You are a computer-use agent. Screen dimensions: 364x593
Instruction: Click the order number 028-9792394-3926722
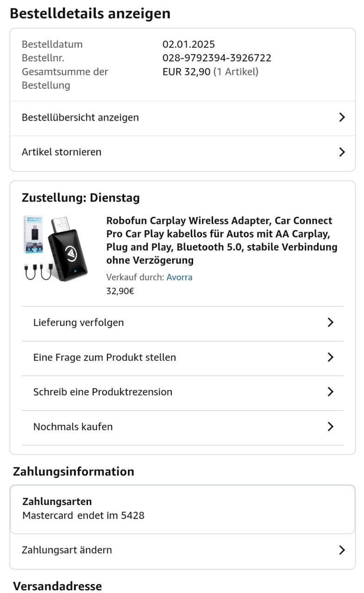[x=217, y=58]
